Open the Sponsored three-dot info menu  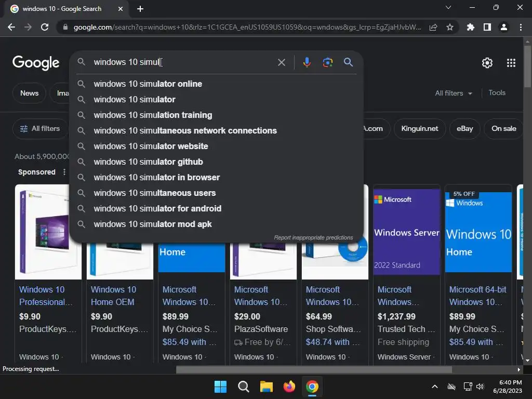(x=64, y=172)
